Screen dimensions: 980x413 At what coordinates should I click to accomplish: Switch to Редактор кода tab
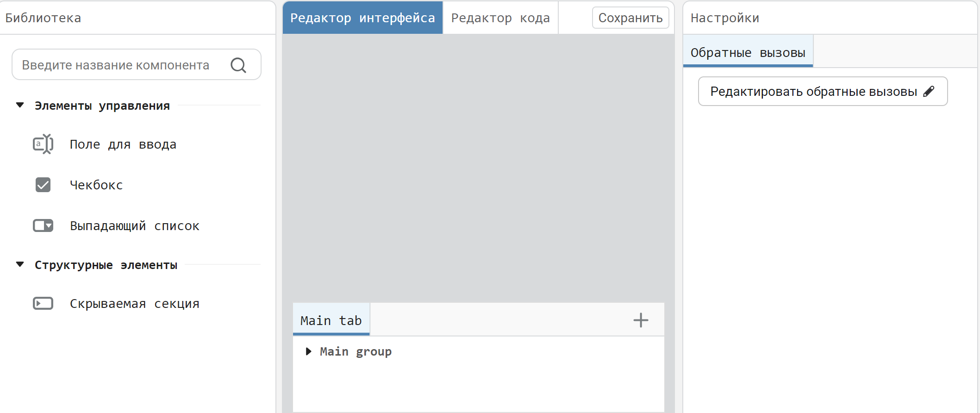[500, 18]
